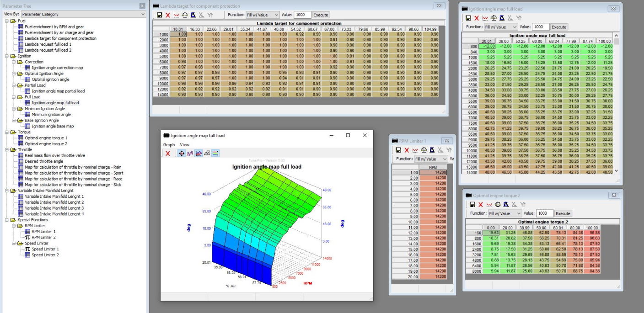Click the pin icon on Parameter Tree panel
Screen dimensions: 644x313
pyautogui.click(x=142, y=6)
